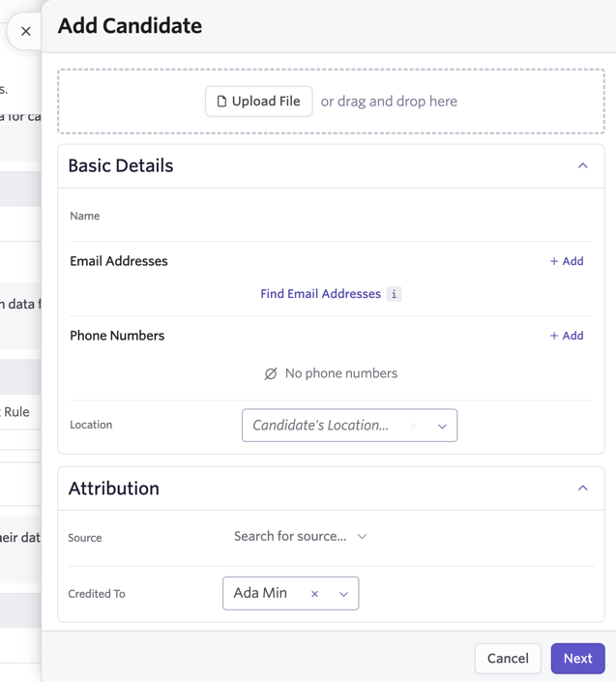Clear the Candidate's Location field
This screenshot has width=616, height=682.
414,427
